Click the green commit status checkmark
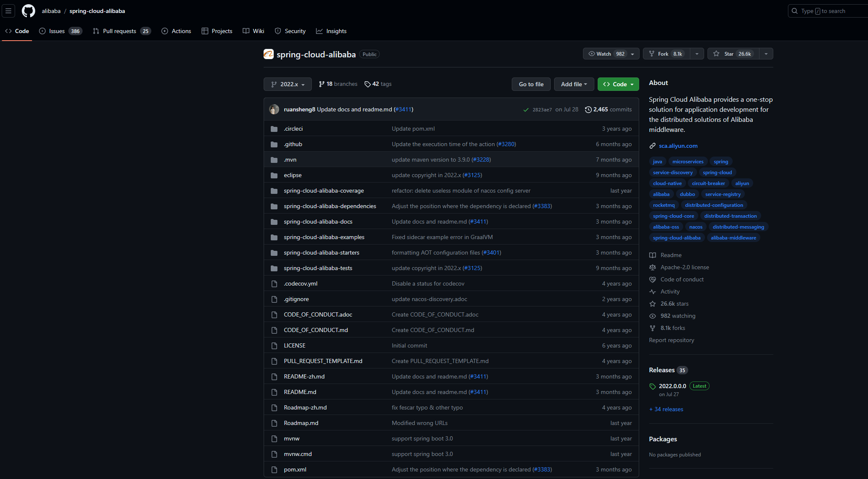 (x=526, y=110)
